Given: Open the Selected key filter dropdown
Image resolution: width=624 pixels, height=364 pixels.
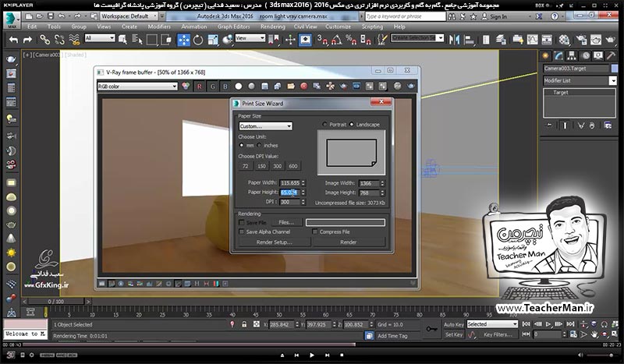Looking at the screenshot, I should click(x=492, y=324).
